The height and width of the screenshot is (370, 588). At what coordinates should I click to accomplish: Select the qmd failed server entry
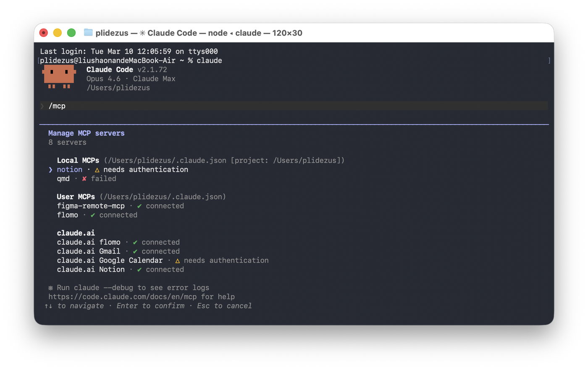point(63,179)
